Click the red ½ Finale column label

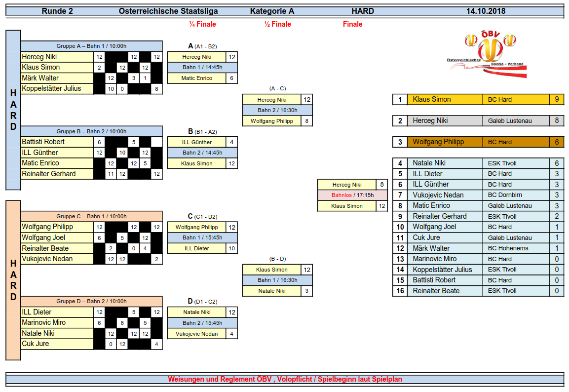click(x=277, y=24)
